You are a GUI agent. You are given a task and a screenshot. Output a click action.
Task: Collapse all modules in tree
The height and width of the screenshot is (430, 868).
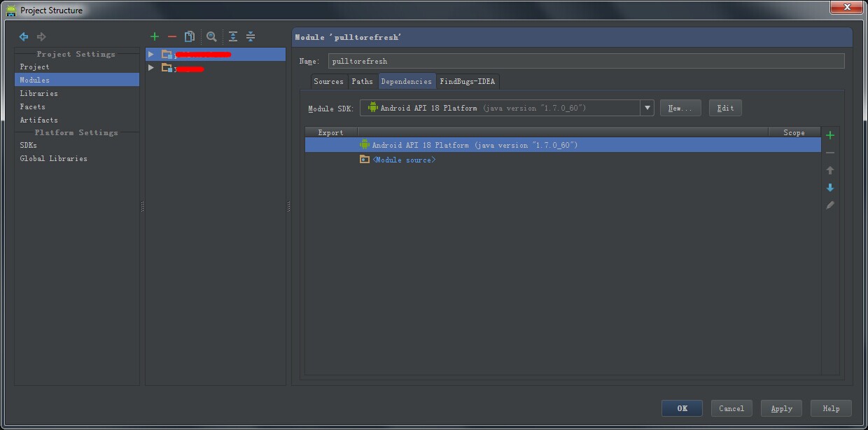[251, 36]
